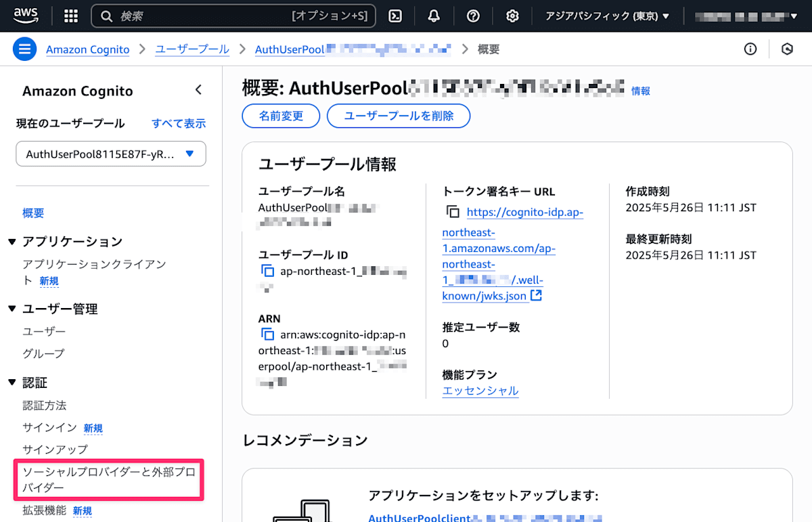Open the エッセンシャル feature plan link

pyautogui.click(x=480, y=391)
